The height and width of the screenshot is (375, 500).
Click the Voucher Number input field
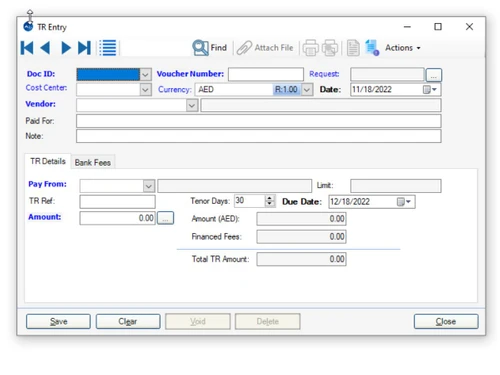click(x=266, y=74)
